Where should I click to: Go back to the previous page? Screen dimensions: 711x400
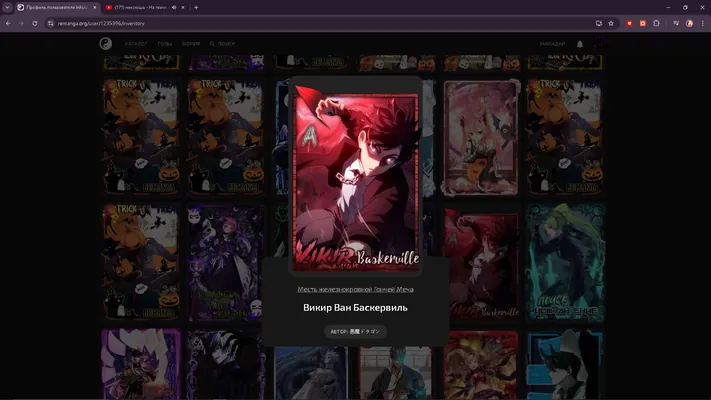tap(8, 23)
